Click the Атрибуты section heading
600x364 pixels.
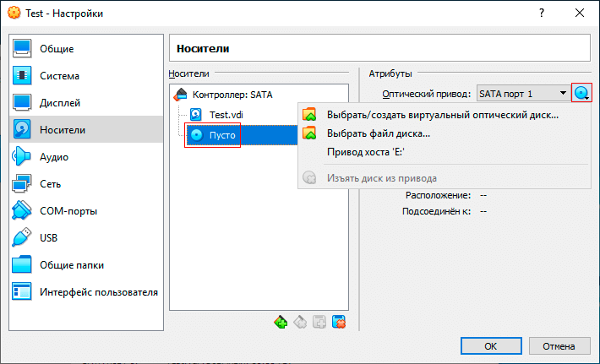[x=390, y=73]
